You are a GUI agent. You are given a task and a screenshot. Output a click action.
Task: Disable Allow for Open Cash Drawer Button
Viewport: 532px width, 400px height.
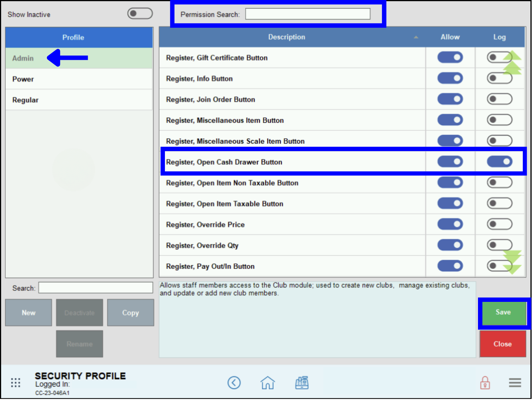point(450,161)
